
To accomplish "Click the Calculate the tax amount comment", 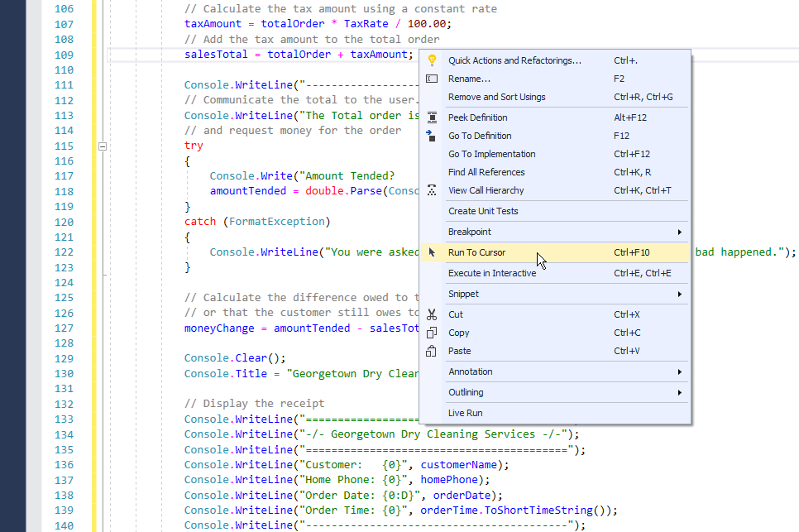I will point(341,8).
